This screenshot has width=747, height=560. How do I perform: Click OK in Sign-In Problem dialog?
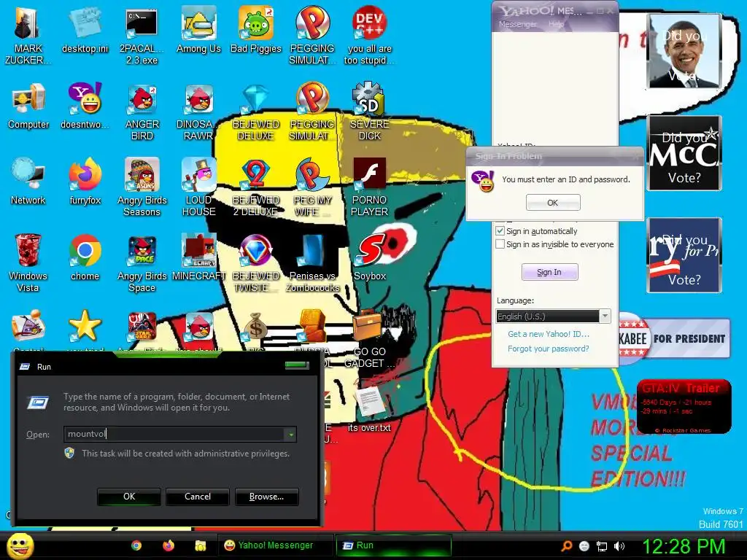(x=553, y=203)
